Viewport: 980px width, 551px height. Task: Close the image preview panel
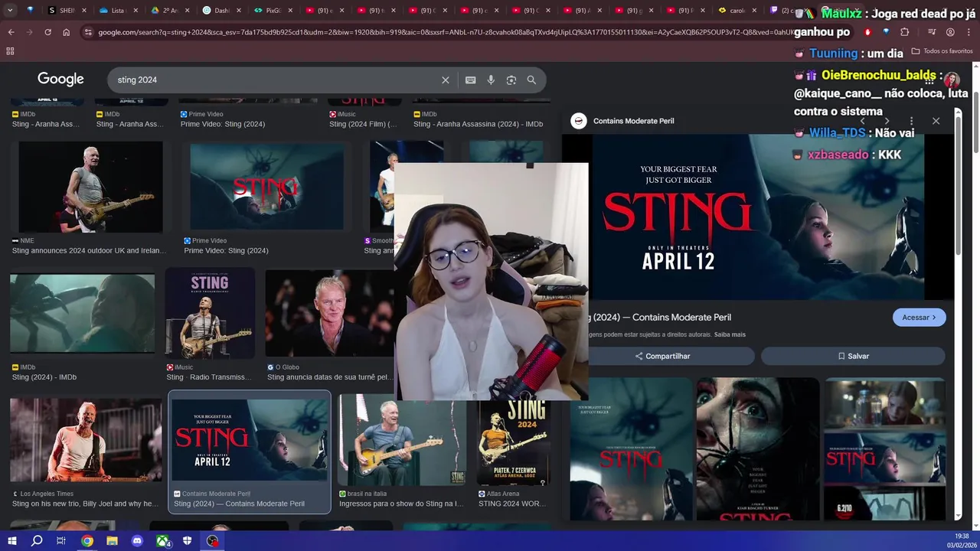936,121
